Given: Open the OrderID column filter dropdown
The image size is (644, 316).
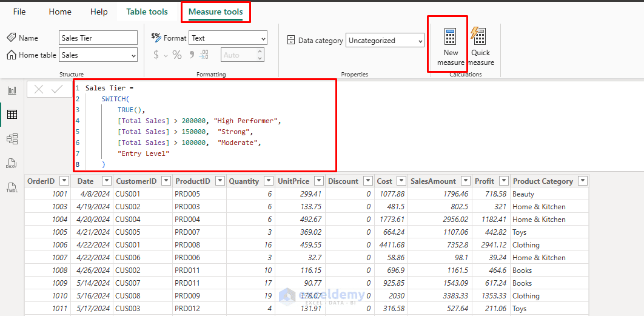Looking at the screenshot, I should 64,181.
